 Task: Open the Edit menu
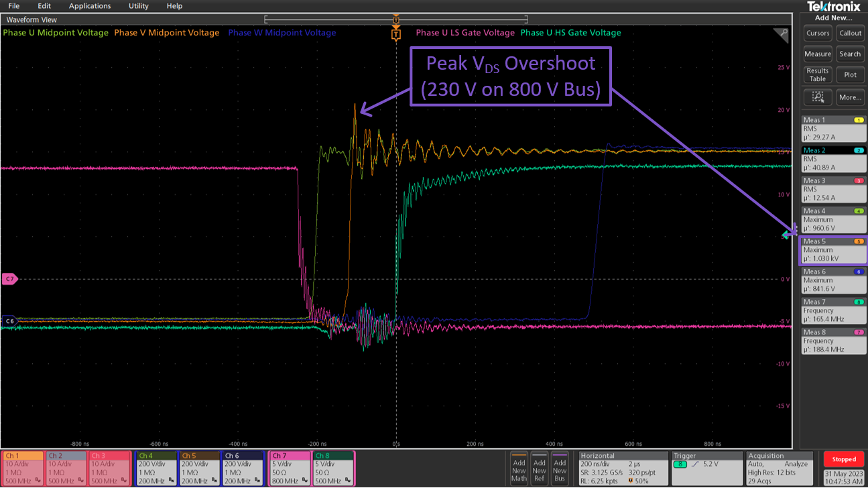44,6
